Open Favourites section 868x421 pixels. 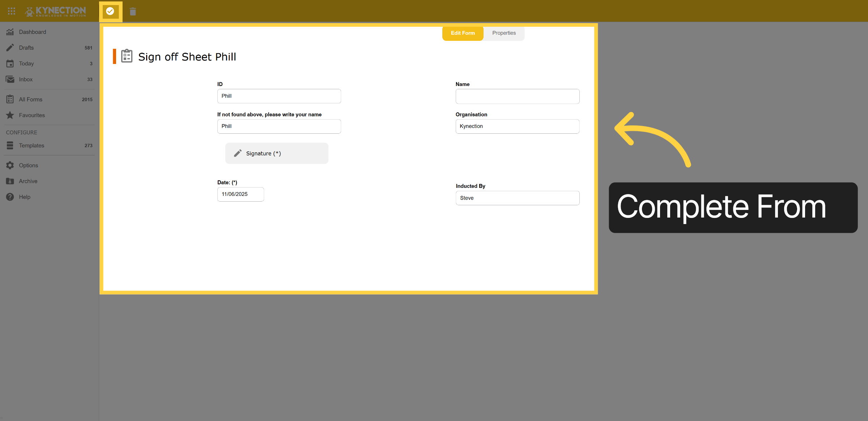pos(50,115)
